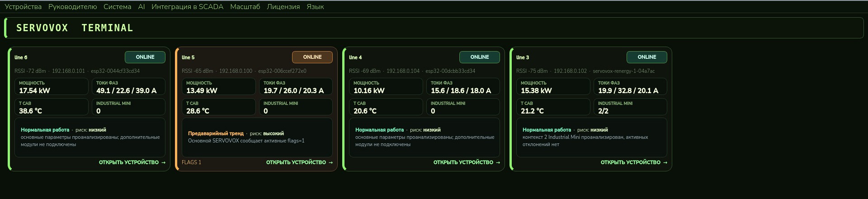Viewport: 868px width, 199px height.
Task: Open the Язык language menu
Action: point(315,7)
